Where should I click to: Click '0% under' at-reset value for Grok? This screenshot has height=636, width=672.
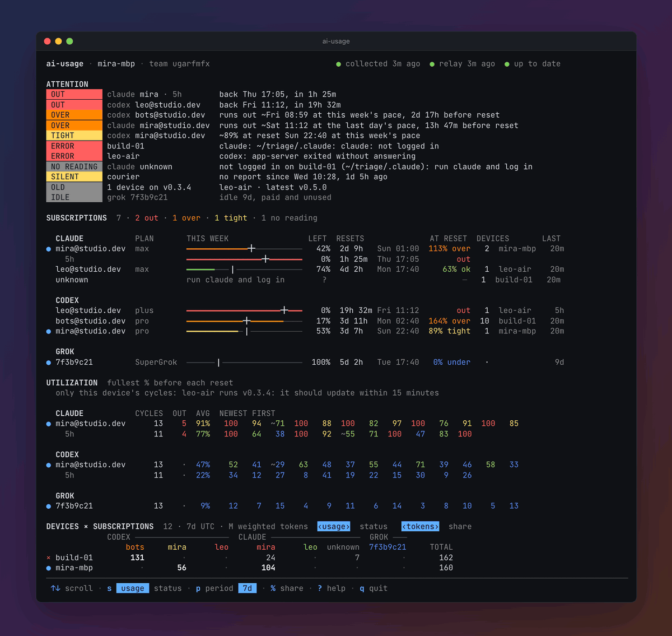pyautogui.click(x=452, y=363)
